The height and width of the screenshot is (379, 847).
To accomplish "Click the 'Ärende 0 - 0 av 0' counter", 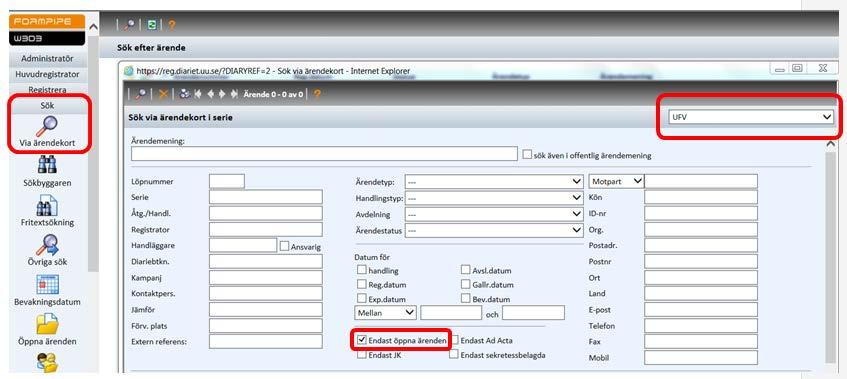I will (x=273, y=94).
